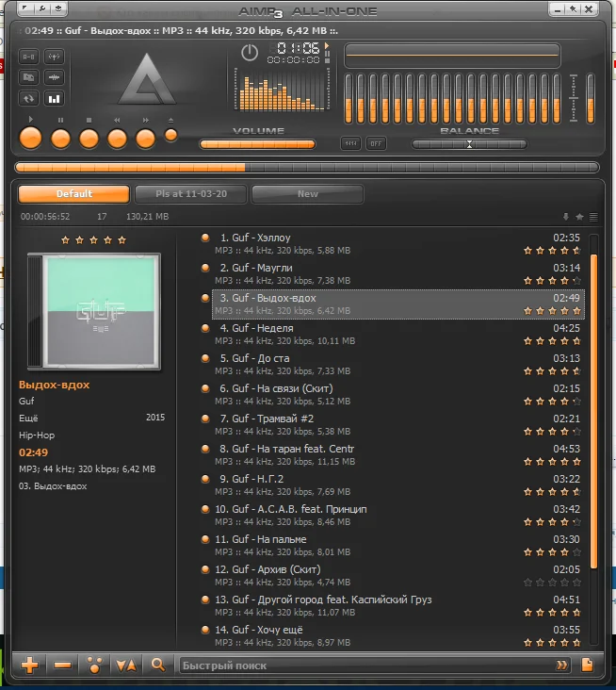Adjust the first equalizer band slider

pyautogui.click(x=349, y=98)
